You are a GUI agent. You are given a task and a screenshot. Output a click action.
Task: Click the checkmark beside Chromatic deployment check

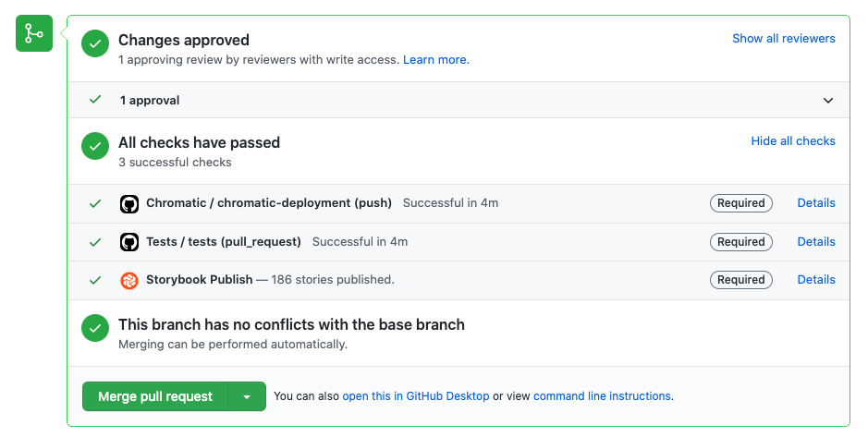tap(95, 203)
